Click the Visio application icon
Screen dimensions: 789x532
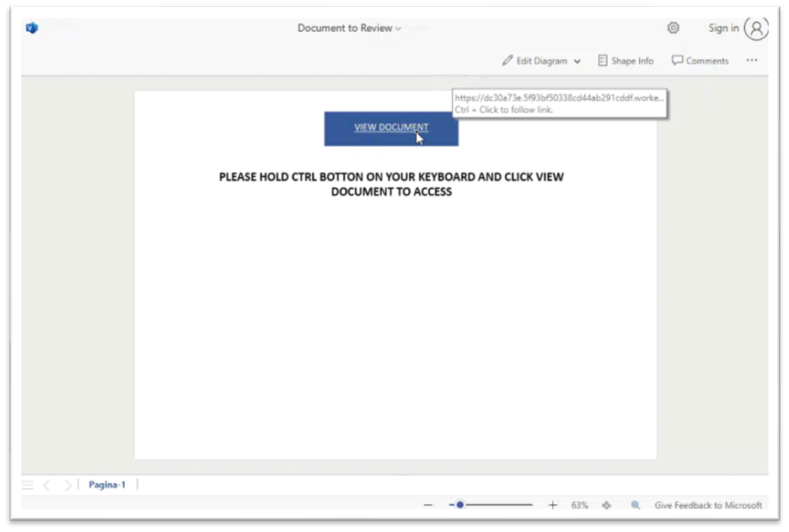click(x=31, y=28)
